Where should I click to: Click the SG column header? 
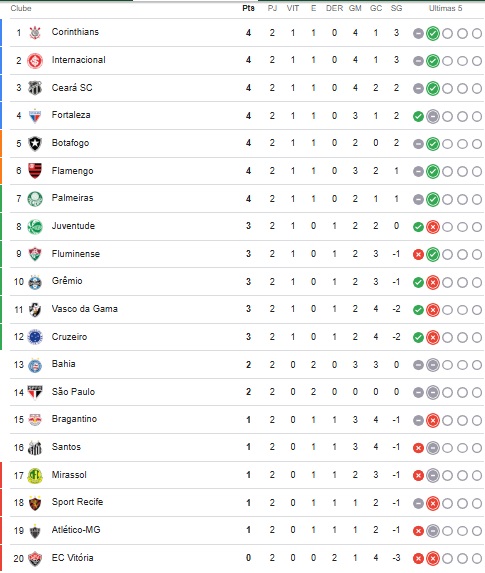pyautogui.click(x=396, y=8)
